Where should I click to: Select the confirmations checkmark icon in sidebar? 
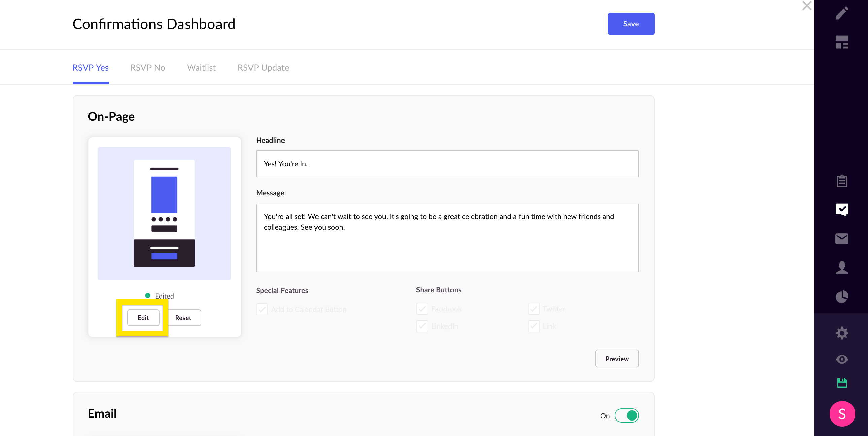point(842,209)
